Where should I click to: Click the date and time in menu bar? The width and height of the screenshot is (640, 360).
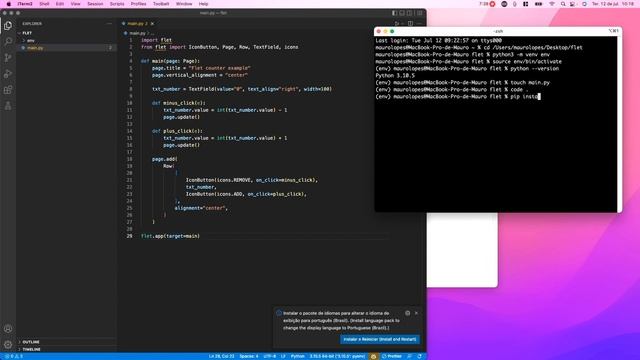[x=613, y=4]
